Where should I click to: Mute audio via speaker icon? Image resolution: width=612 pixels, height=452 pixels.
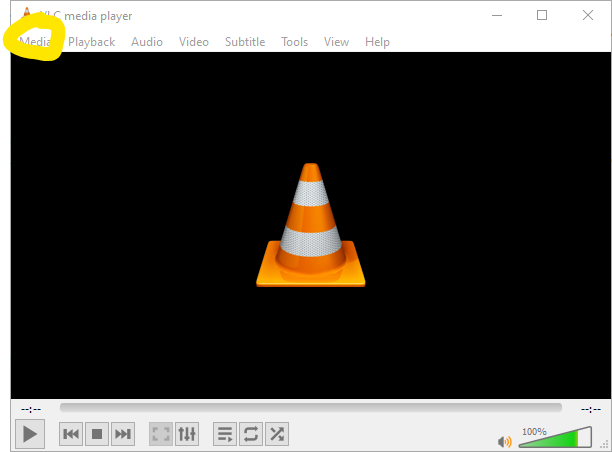pos(505,441)
